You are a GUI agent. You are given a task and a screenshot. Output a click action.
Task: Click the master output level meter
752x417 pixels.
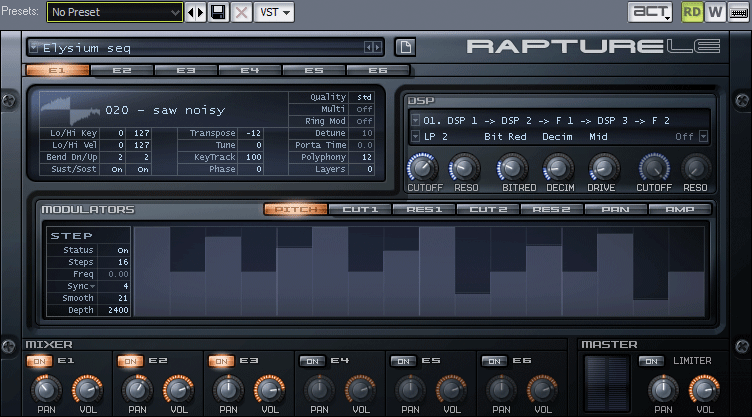pyautogui.click(x=607, y=383)
